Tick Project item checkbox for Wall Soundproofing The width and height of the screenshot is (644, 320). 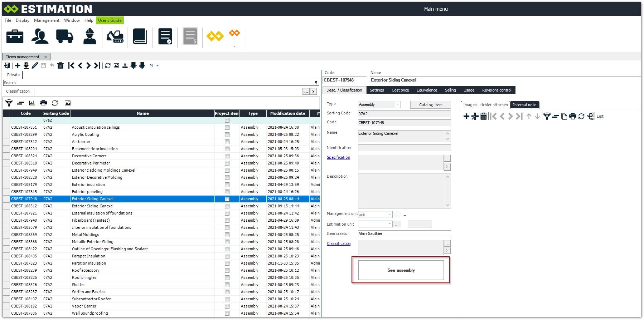pos(227,313)
